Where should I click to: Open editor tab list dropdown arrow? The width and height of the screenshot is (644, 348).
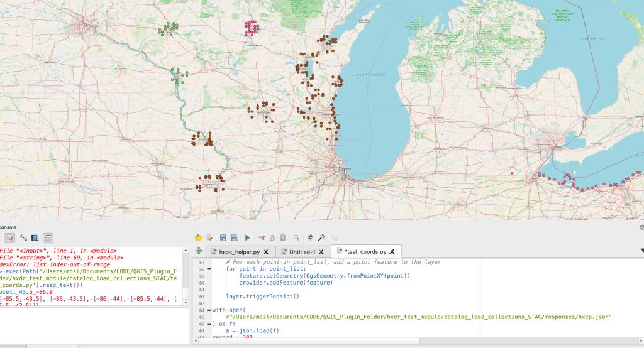[641, 251]
